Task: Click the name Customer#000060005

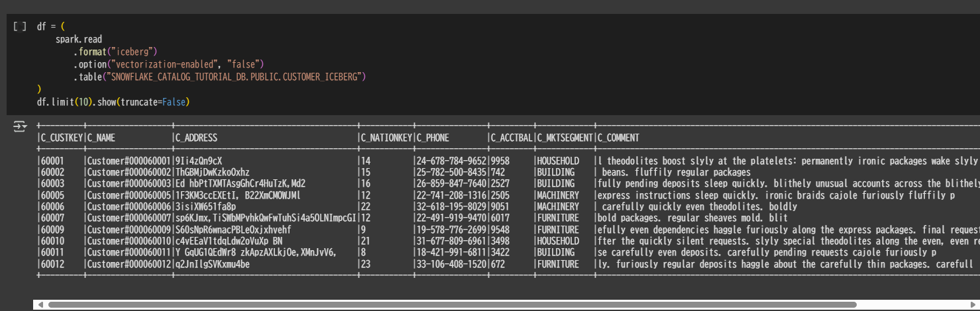Action: 129,195
